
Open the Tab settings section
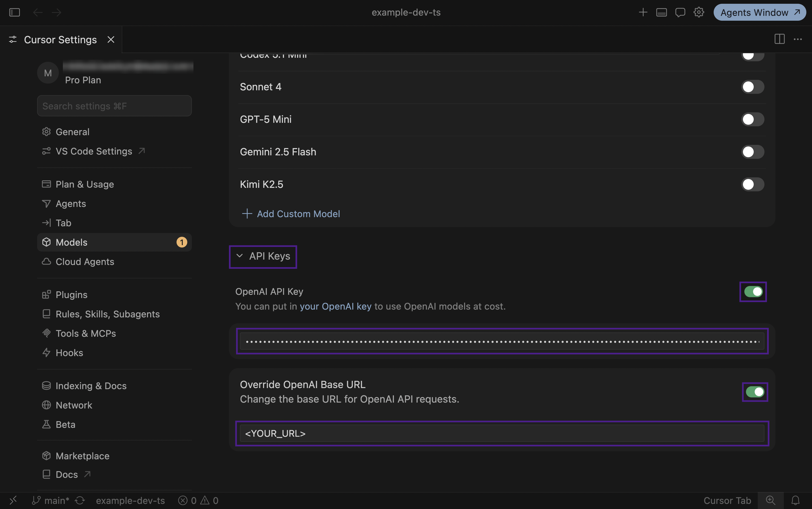point(114,223)
